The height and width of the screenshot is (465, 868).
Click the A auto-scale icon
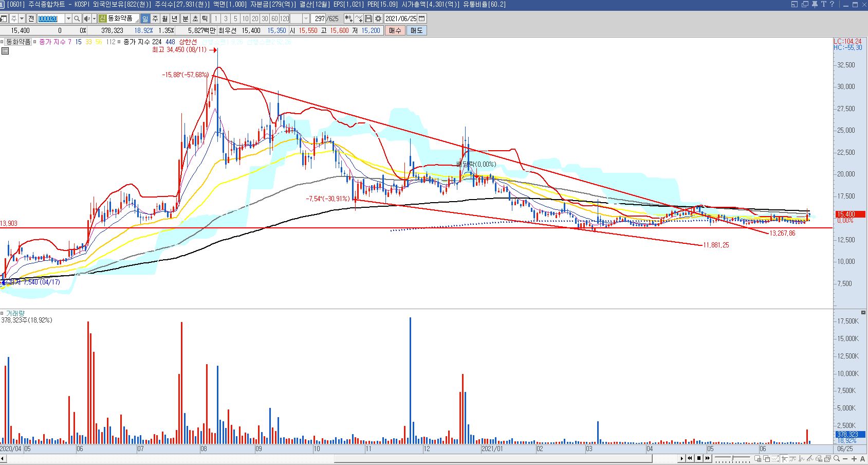click(862, 458)
